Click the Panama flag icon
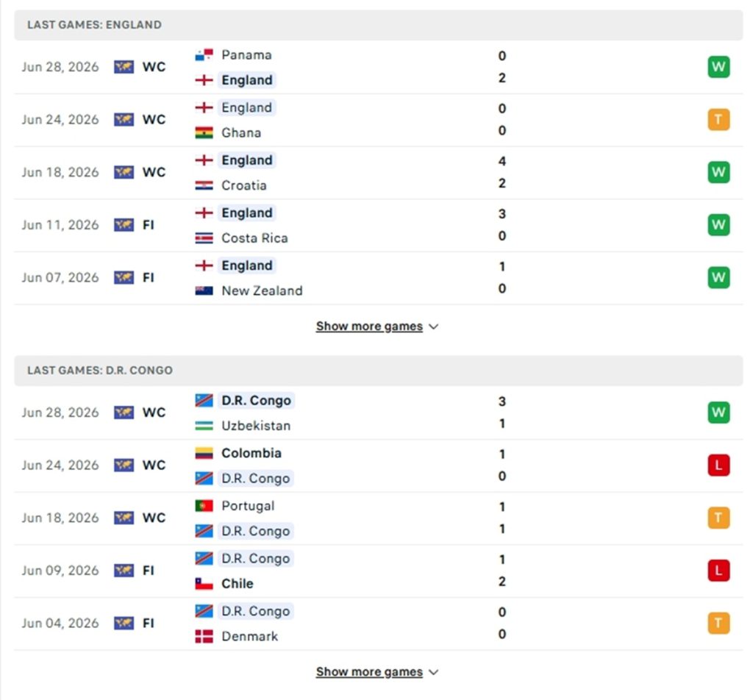Screen dimensions: 753x700 (204, 55)
